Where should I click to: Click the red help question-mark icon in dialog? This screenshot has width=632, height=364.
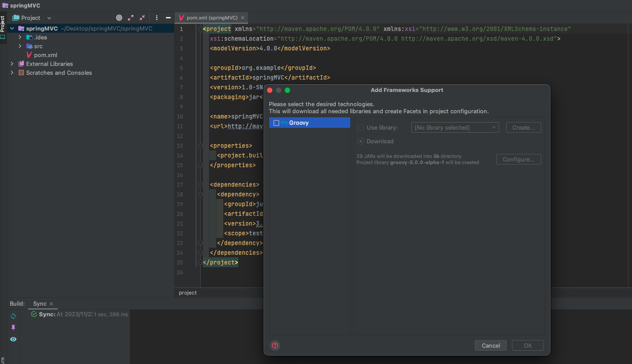click(275, 345)
